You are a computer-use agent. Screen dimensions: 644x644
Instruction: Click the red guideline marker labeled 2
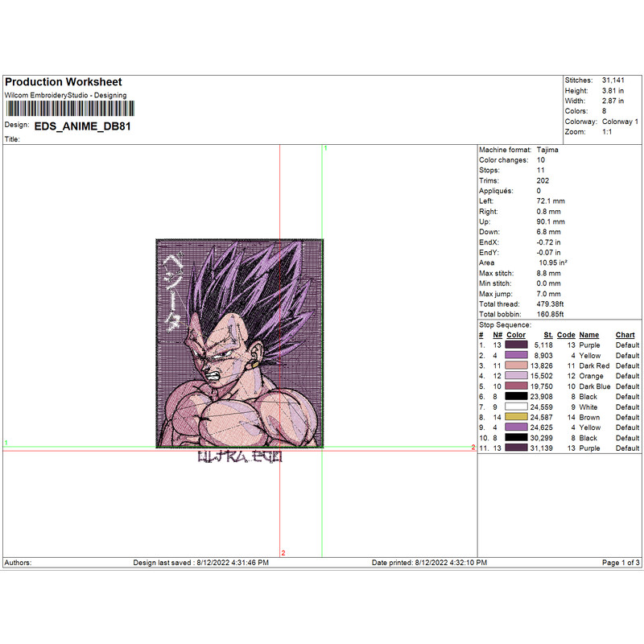[x=283, y=553]
